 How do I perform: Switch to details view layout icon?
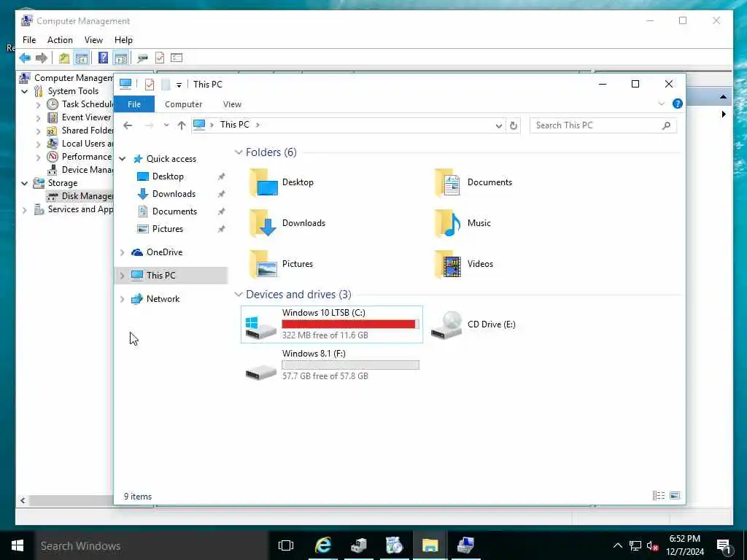[659, 496]
